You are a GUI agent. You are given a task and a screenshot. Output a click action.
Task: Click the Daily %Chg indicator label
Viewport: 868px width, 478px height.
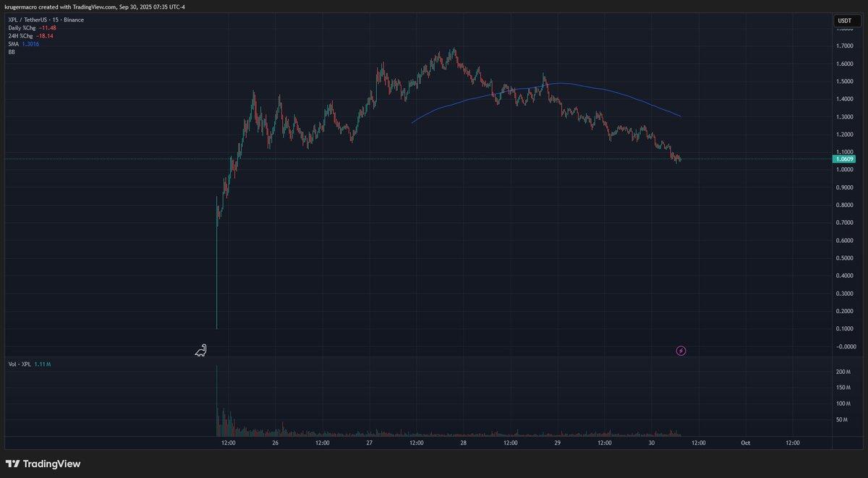click(22, 27)
